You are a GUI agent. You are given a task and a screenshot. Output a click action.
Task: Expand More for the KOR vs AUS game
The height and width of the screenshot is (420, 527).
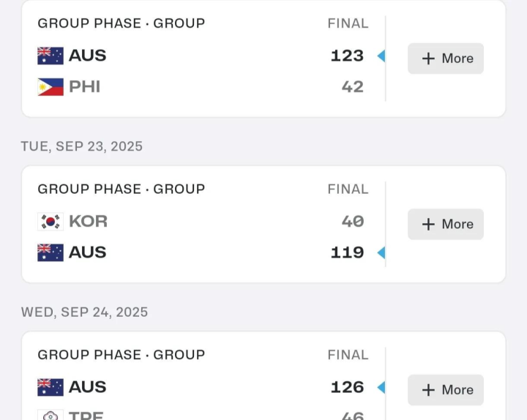click(446, 224)
